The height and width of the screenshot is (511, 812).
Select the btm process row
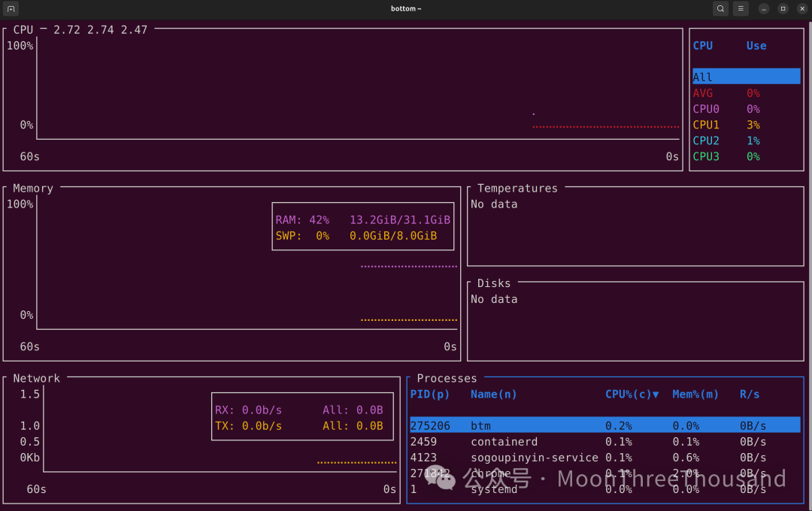click(x=604, y=425)
